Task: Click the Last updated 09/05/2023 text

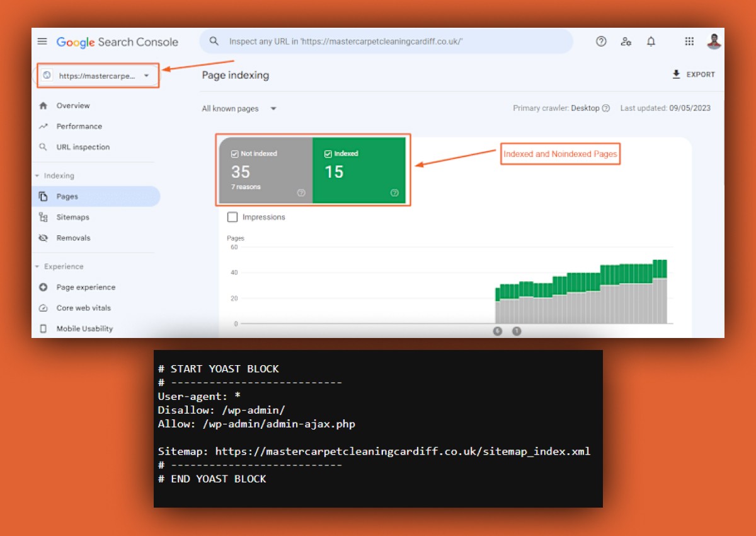Action: point(665,108)
